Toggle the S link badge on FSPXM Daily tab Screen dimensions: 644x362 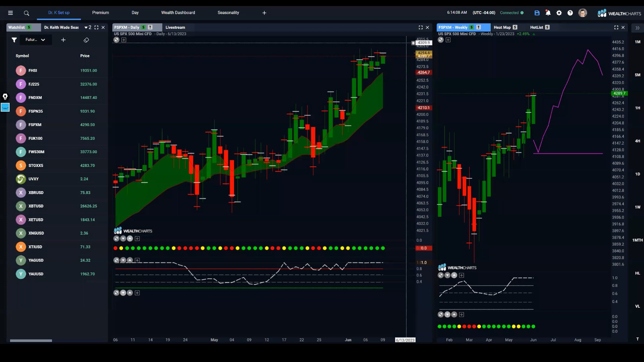[x=144, y=27]
